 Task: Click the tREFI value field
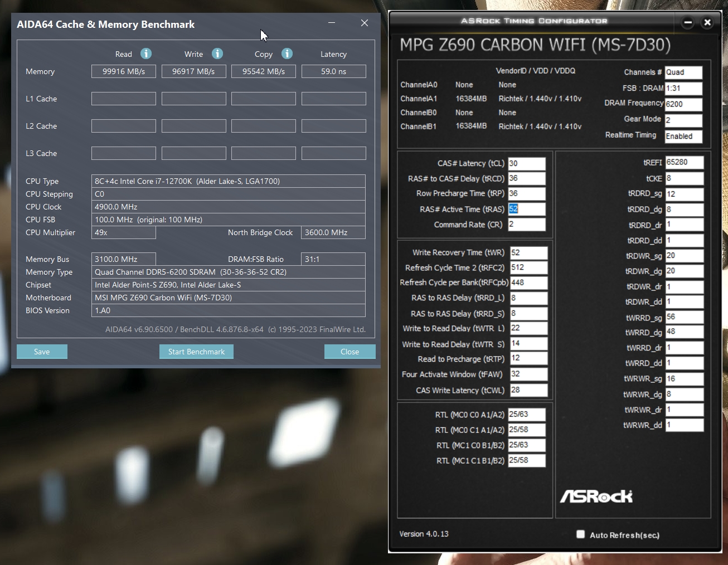point(684,162)
